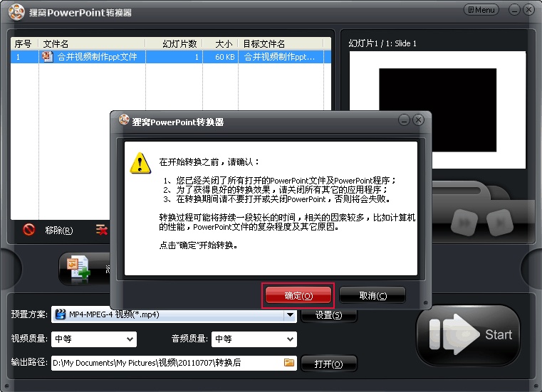Click the add PowerPoint file icon

[78, 268]
